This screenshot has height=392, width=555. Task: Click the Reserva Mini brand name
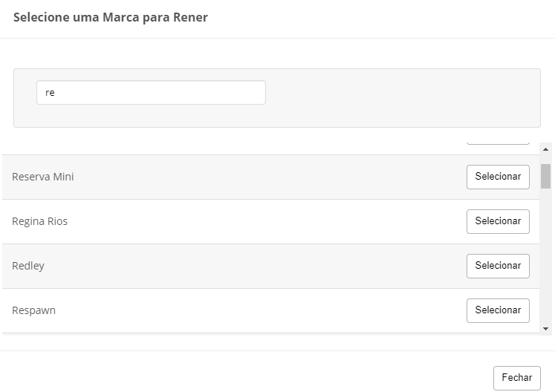(x=43, y=177)
